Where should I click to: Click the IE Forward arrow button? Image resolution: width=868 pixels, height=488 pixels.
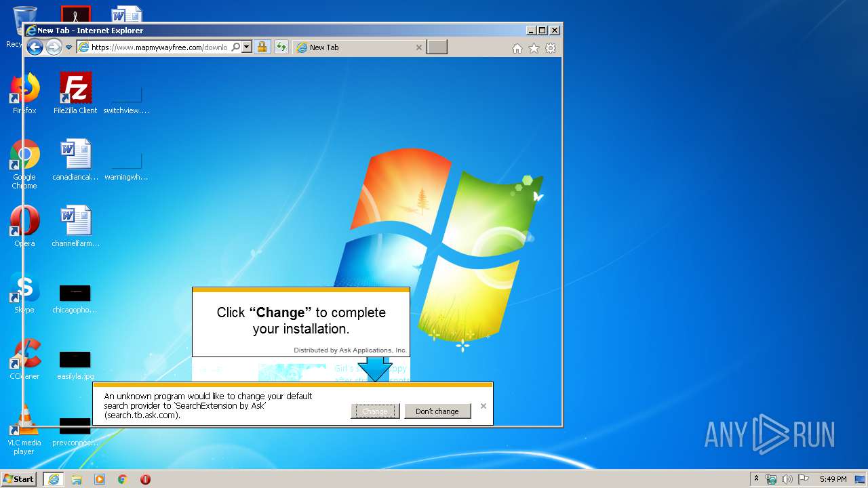point(54,47)
